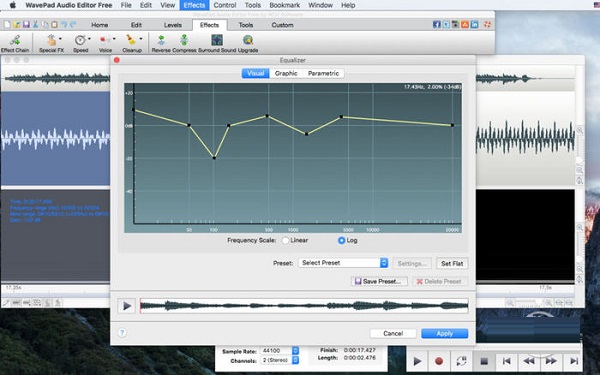Click the Fast Forward transport button
600x375 pixels.
[551, 361]
